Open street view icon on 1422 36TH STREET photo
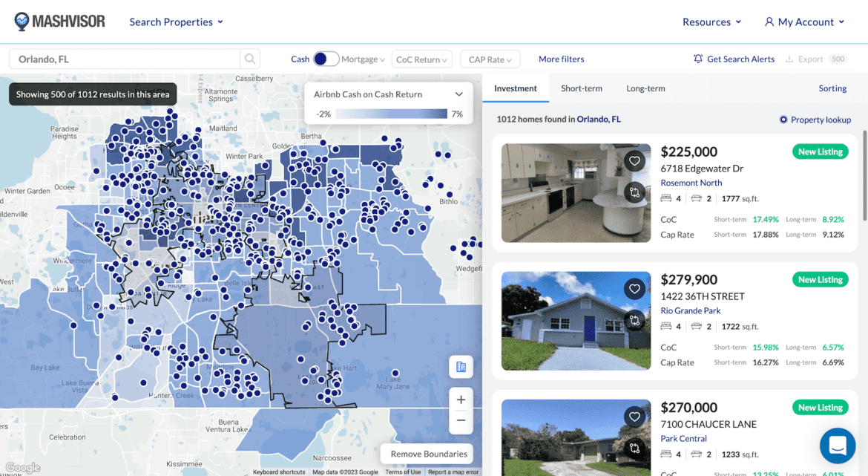 pos(634,320)
